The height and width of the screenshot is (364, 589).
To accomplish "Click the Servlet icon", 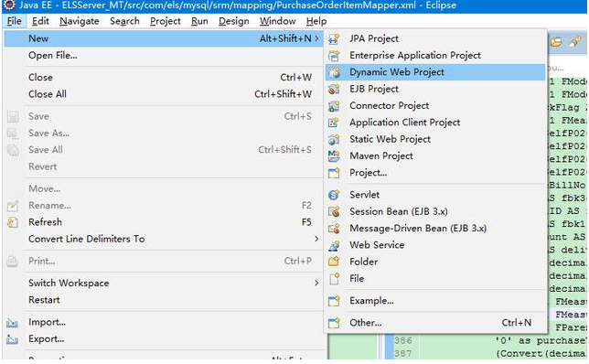I will click(x=334, y=195).
